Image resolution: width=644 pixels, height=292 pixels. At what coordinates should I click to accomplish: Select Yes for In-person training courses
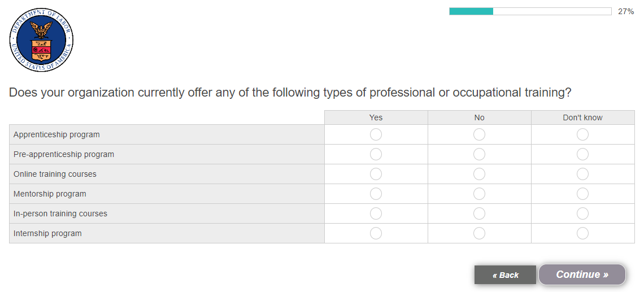376,213
